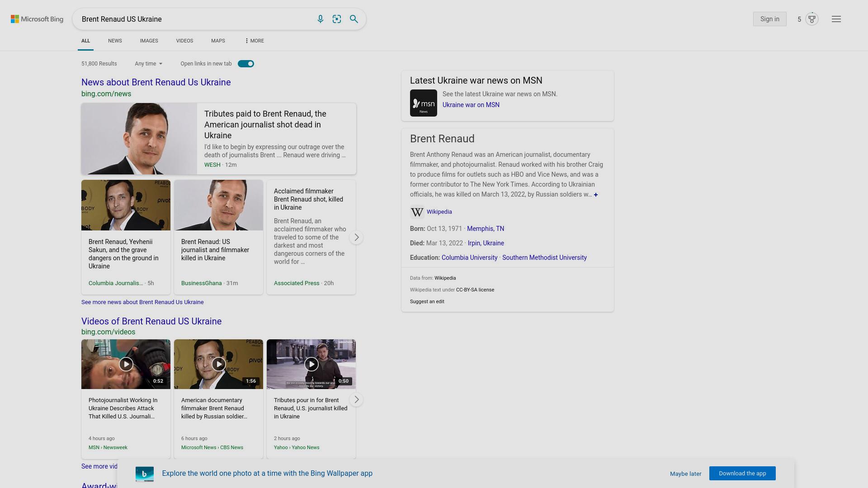Click 'Yahoo › Yahoo News' video source

pos(297,447)
